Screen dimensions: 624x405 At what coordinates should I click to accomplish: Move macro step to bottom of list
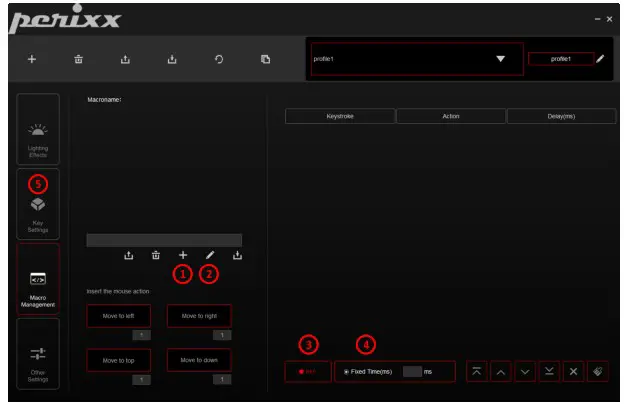(549, 372)
